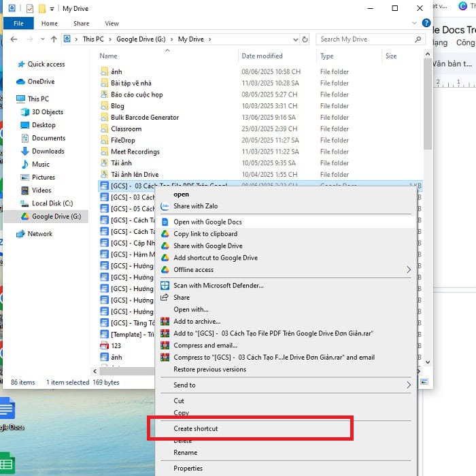This screenshot has height=476, width=476.
Task: Select Create shortcut from context menu
Action: 196,428
